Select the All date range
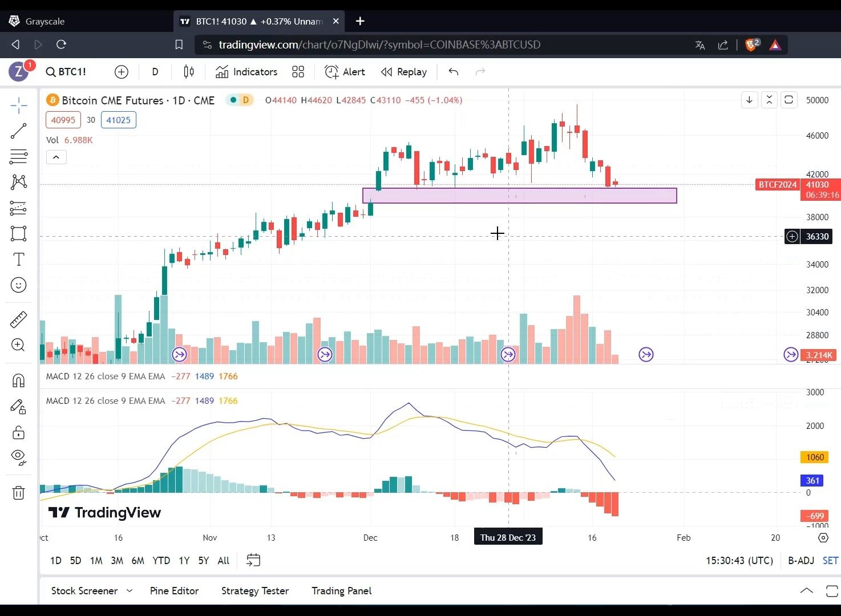841x616 pixels. tap(224, 561)
